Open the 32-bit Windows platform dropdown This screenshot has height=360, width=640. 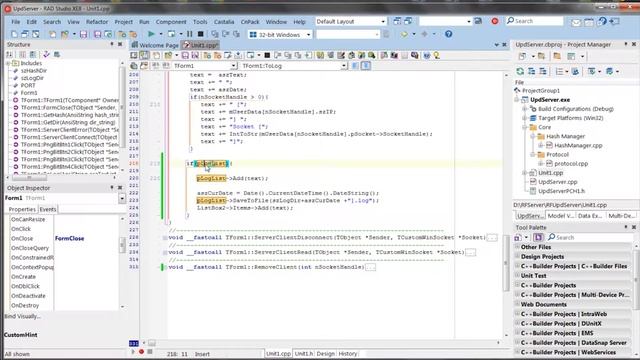point(308,35)
